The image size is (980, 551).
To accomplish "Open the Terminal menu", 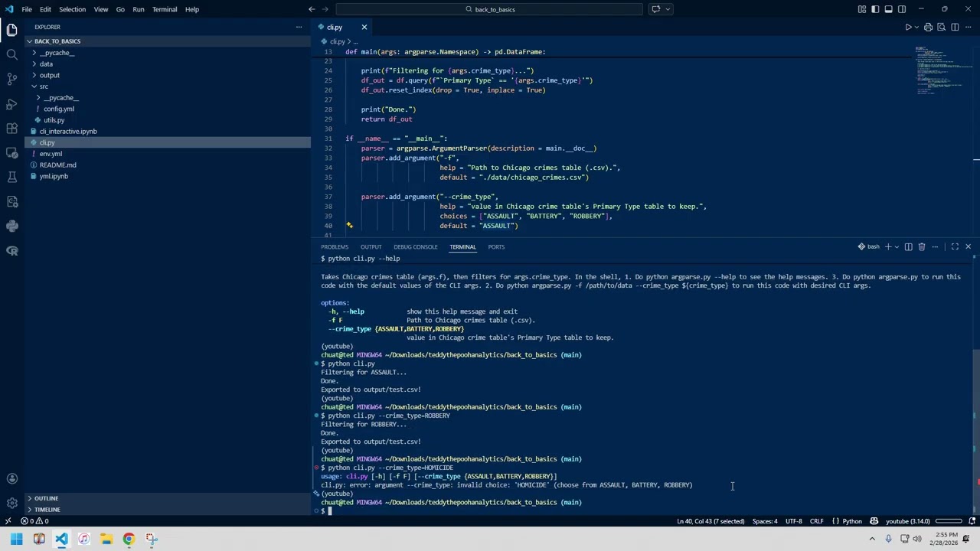I will coord(165,9).
